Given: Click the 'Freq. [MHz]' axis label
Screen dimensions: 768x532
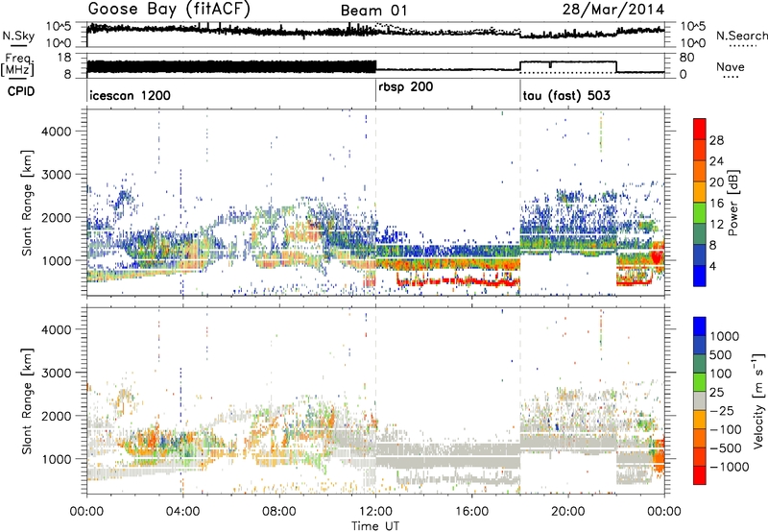Looking at the screenshot, I should click(x=18, y=65).
